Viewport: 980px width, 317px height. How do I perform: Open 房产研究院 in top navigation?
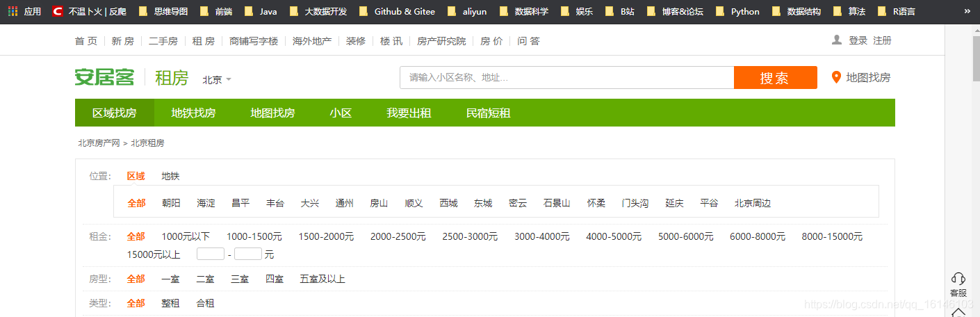pos(441,41)
